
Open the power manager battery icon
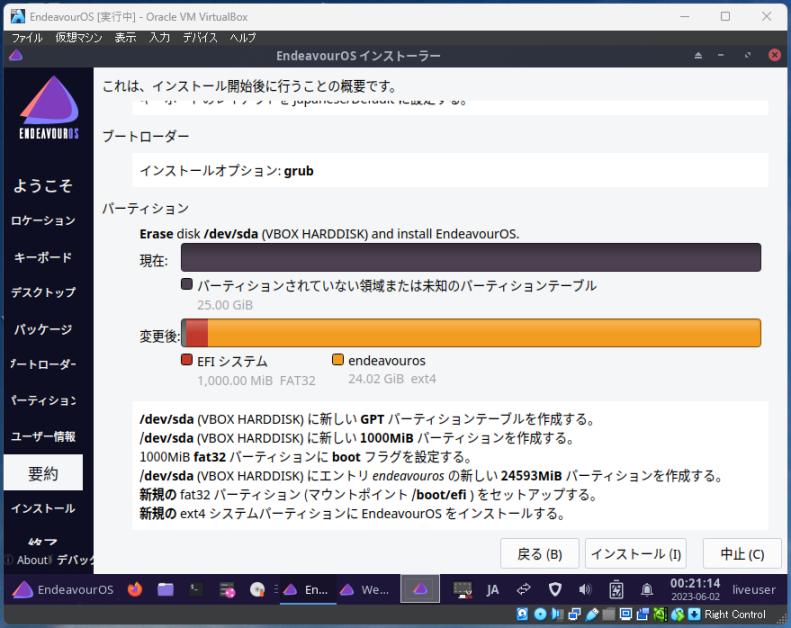point(616,589)
